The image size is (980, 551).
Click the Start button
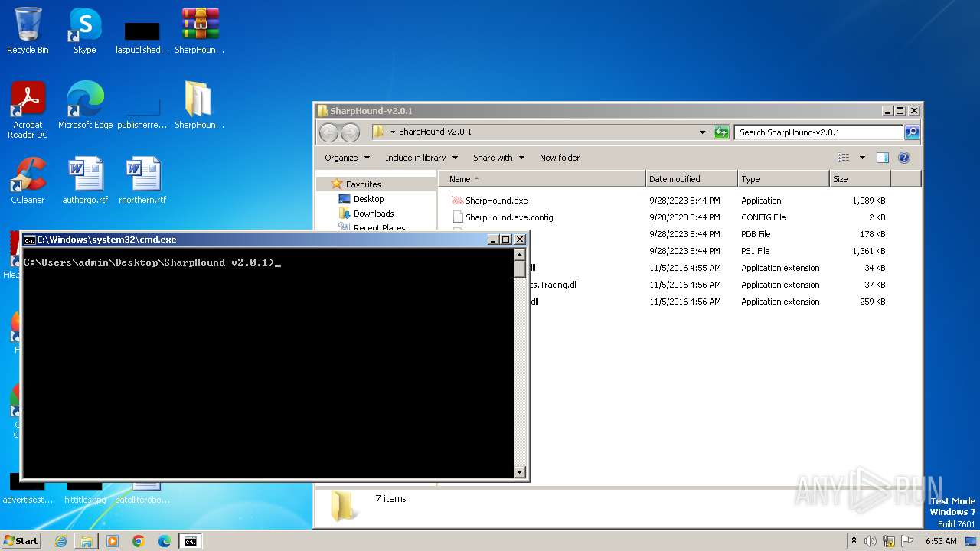tap(21, 541)
